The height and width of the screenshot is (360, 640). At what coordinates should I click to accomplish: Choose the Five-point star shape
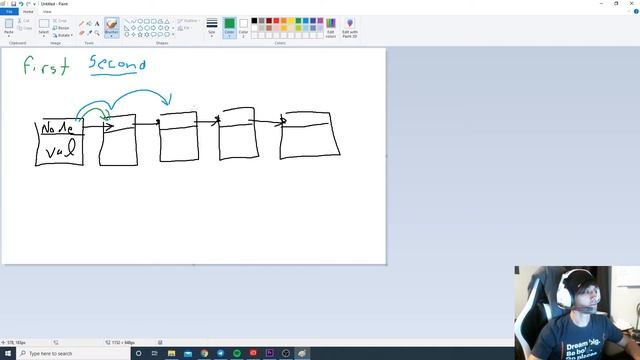pos(140,35)
